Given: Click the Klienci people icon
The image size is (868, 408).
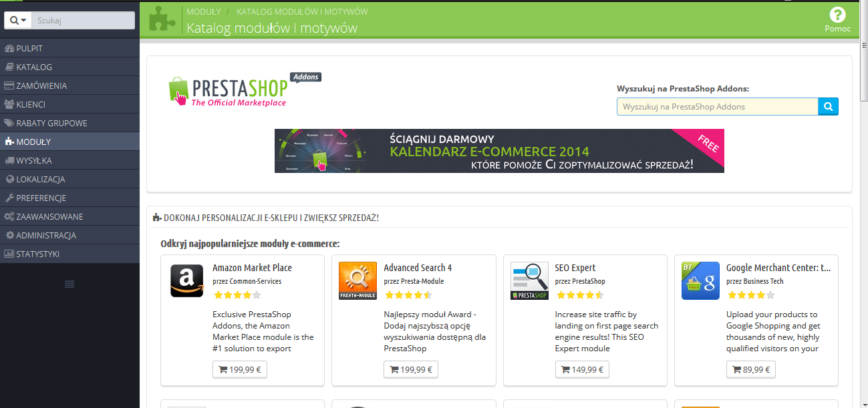Looking at the screenshot, I should (x=9, y=104).
